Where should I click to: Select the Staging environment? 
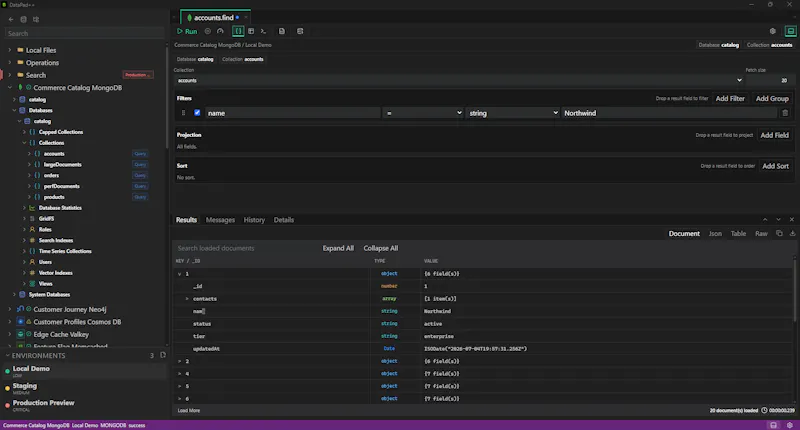click(84, 388)
